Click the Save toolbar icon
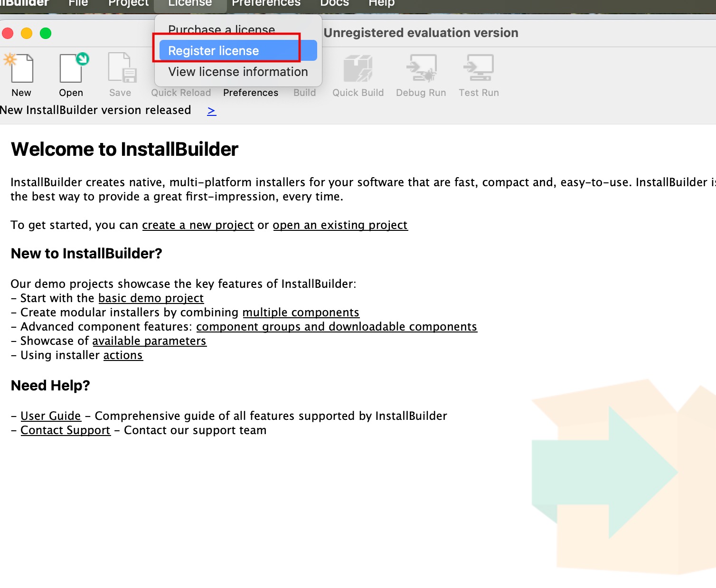Image resolution: width=716 pixels, height=588 pixels. click(121, 69)
